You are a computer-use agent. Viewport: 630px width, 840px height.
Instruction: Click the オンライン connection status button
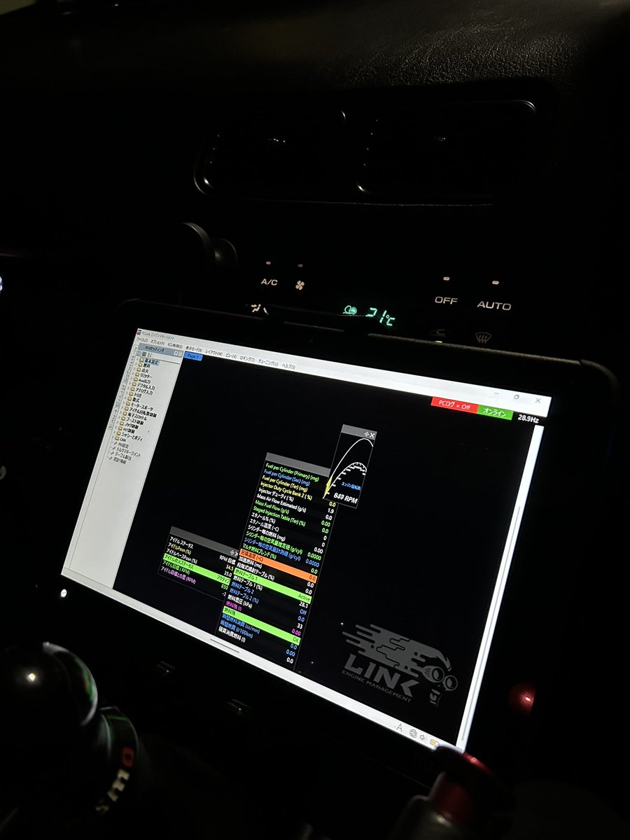495,412
